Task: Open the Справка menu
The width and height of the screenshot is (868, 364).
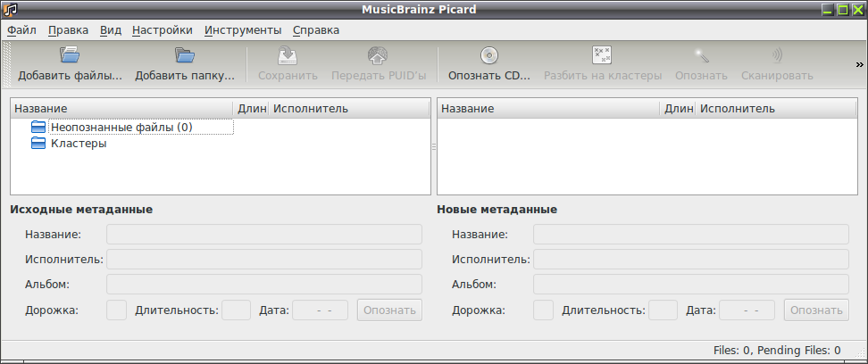Action: 316,30
